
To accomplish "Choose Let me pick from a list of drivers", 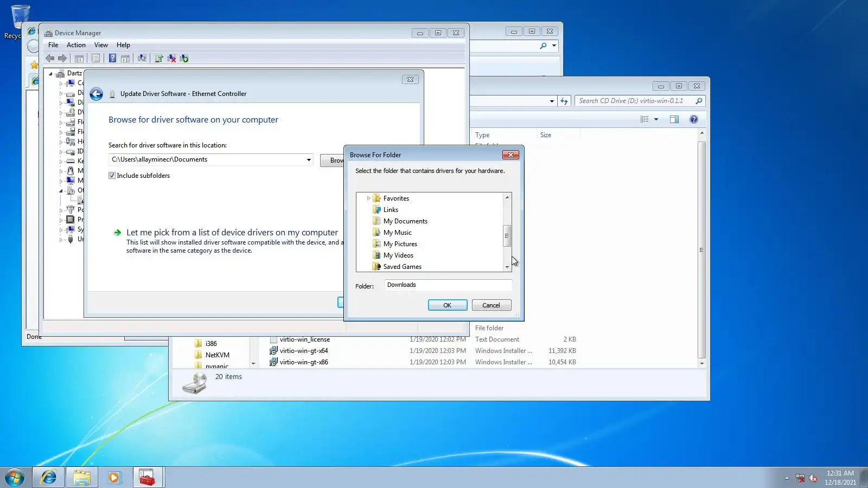I will [232, 233].
